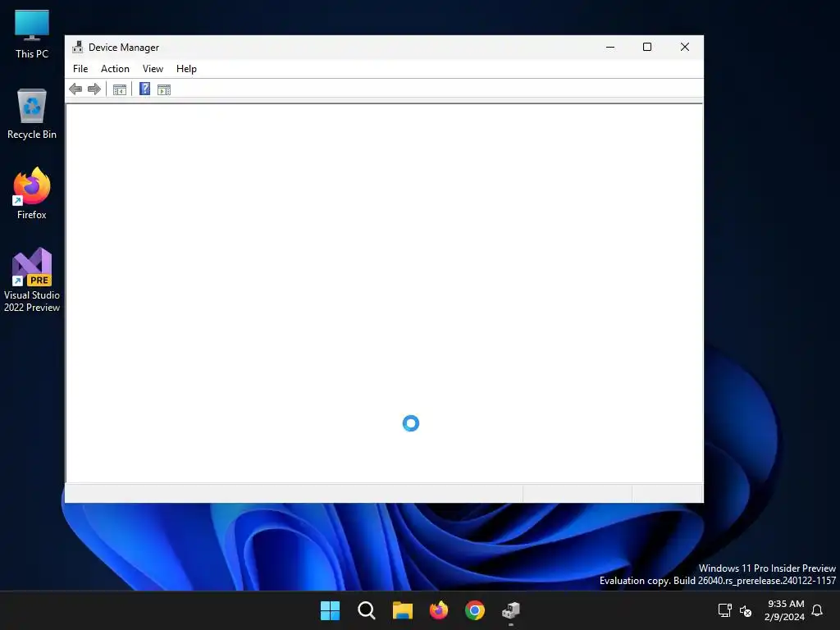The height and width of the screenshot is (630, 840).
Task: Click the muted volume tray icon
Action: coord(746,610)
